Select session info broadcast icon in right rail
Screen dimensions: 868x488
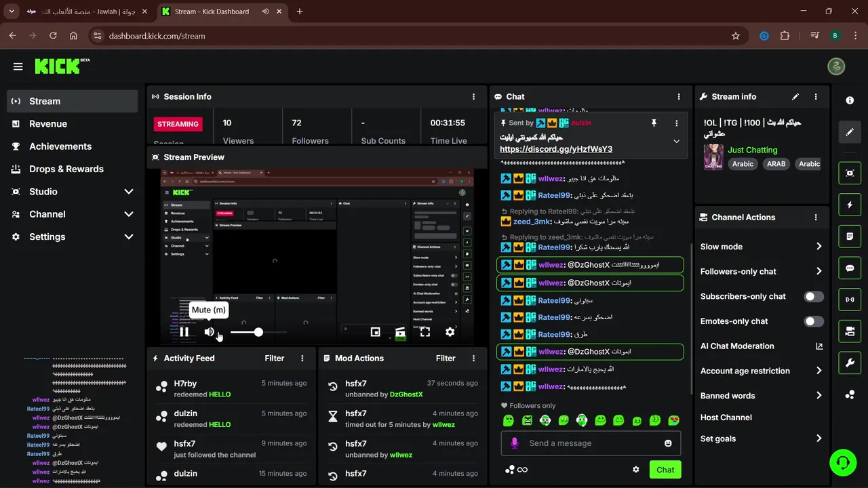click(x=850, y=299)
